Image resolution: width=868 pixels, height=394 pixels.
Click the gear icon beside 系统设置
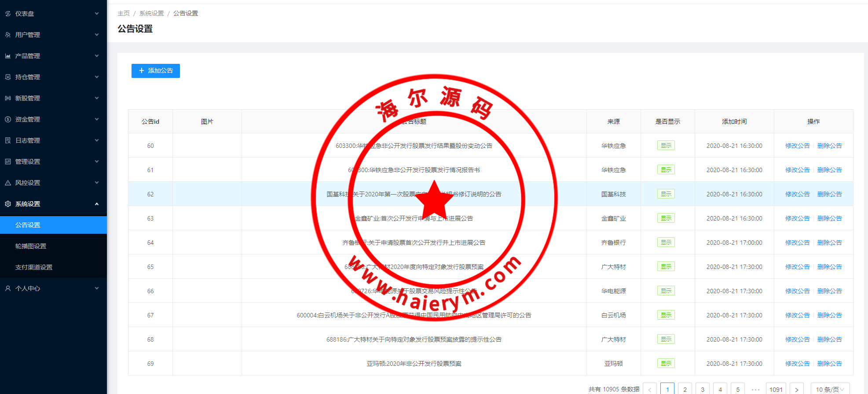(x=8, y=204)
